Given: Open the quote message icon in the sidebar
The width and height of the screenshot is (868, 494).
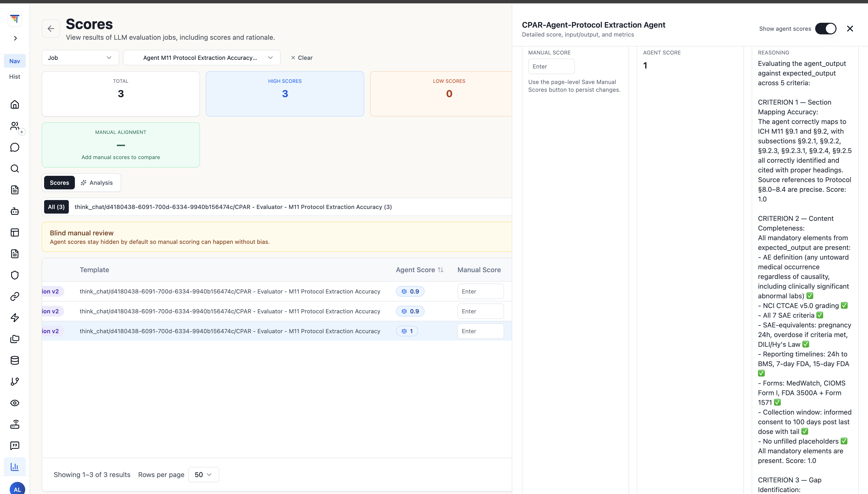Looking at the screenshot, I should [x=15, y=446].
